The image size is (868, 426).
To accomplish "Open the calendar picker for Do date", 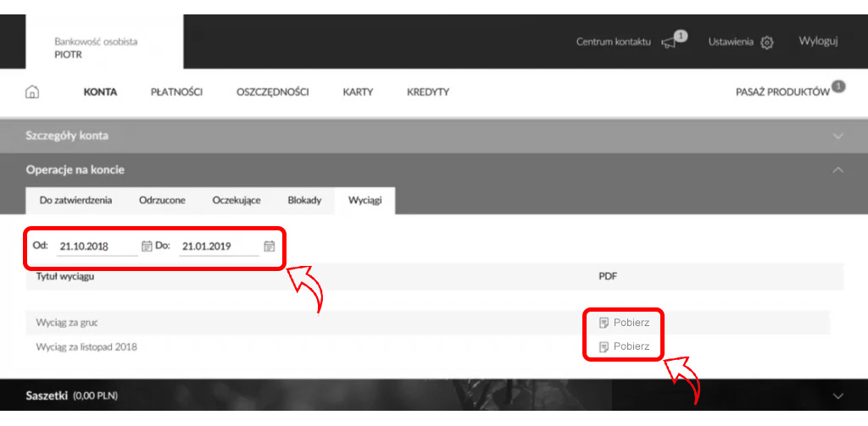I will (269, 246).
